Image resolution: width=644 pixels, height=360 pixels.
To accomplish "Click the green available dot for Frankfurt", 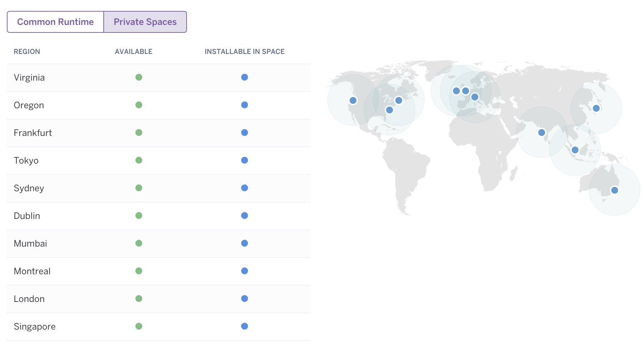I will click(x=139, y=133).
